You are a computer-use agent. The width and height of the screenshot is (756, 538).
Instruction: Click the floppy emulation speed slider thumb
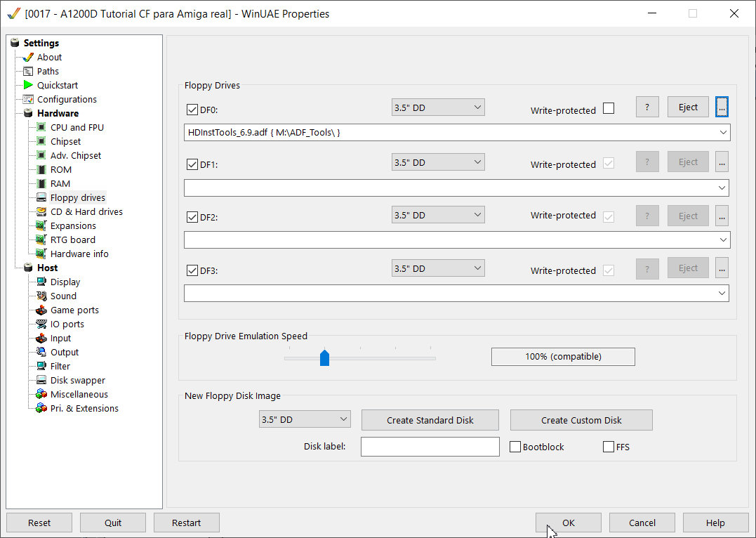[x=324, y=358]
